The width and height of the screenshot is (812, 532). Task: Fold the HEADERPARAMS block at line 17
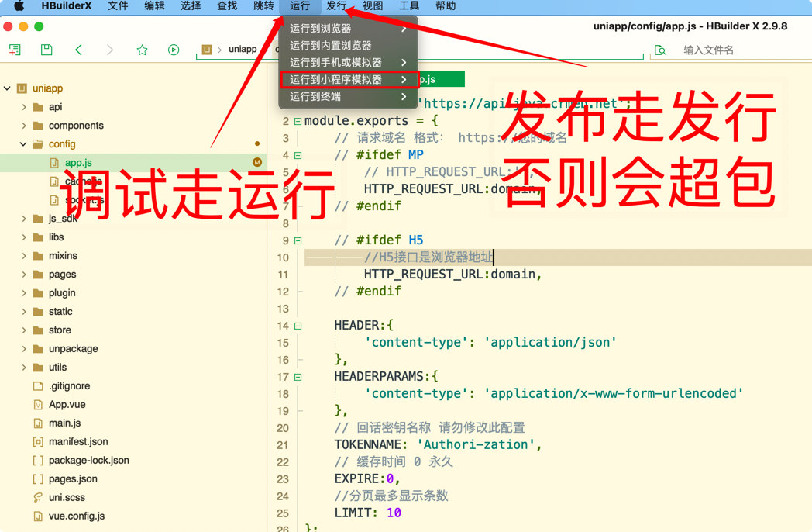[298, 377]
